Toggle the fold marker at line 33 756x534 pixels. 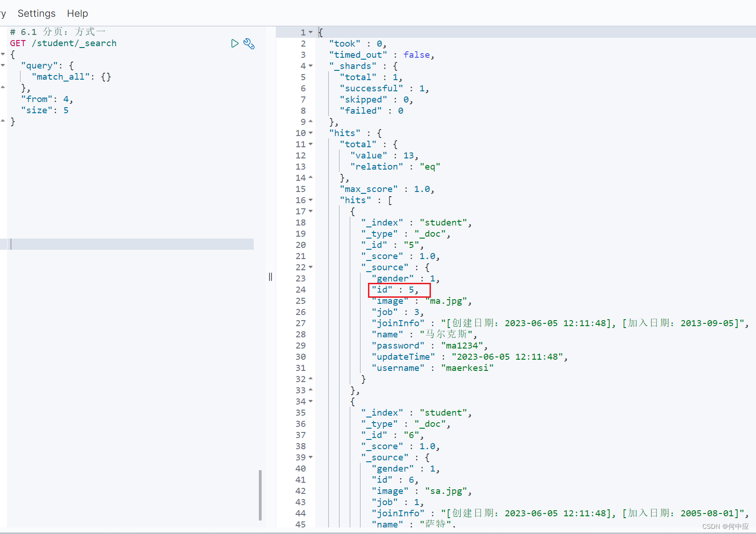pos(311,390)
